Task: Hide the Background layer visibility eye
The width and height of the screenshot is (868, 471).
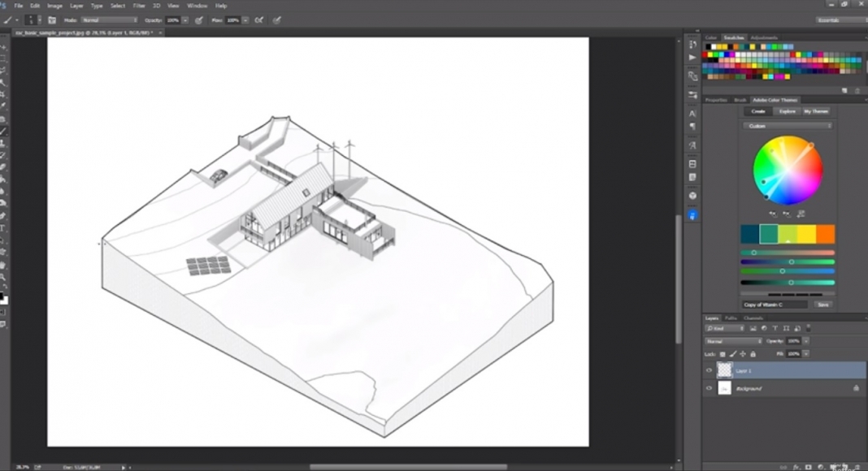Action: coord(709,389)
